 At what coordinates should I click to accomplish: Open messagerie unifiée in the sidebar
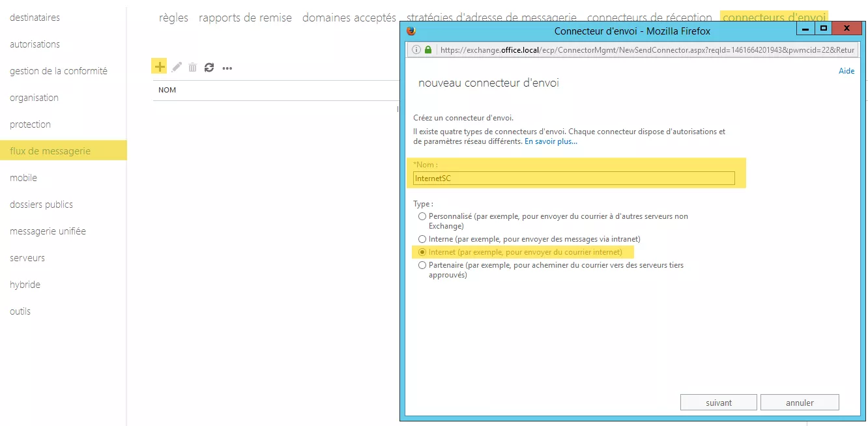coord(48,231)
